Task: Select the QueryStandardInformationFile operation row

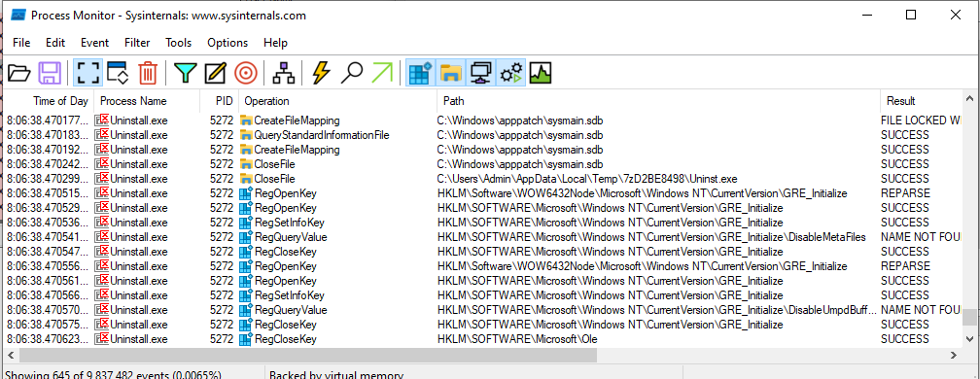Action: 482,135
